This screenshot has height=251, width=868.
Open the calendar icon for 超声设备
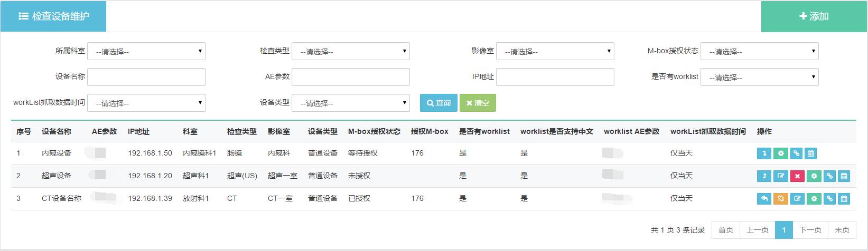(844, 176)
